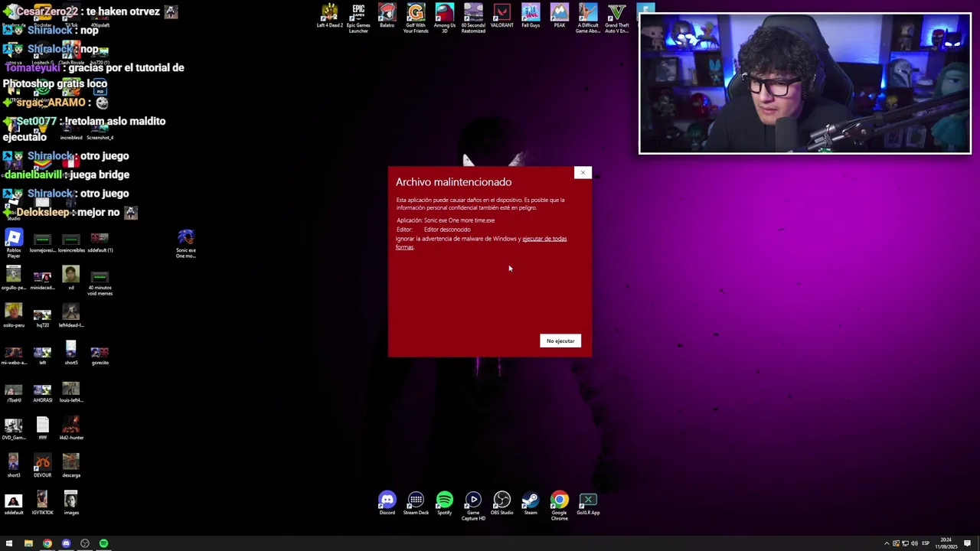Viewport: 980px width, 551px height.
Task: Select the VALORANT desktop shortcut
Action: click(502, 17)
